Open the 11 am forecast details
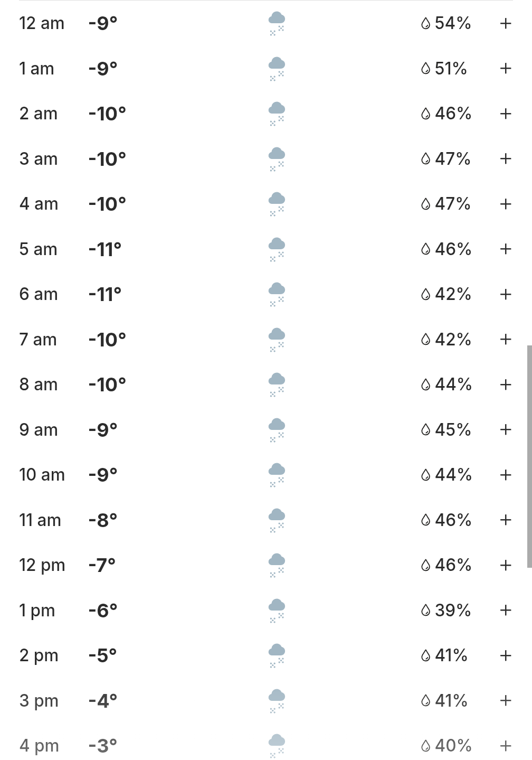Image resolution: width=532 pixels, height=760 pixels. (506, 520)
